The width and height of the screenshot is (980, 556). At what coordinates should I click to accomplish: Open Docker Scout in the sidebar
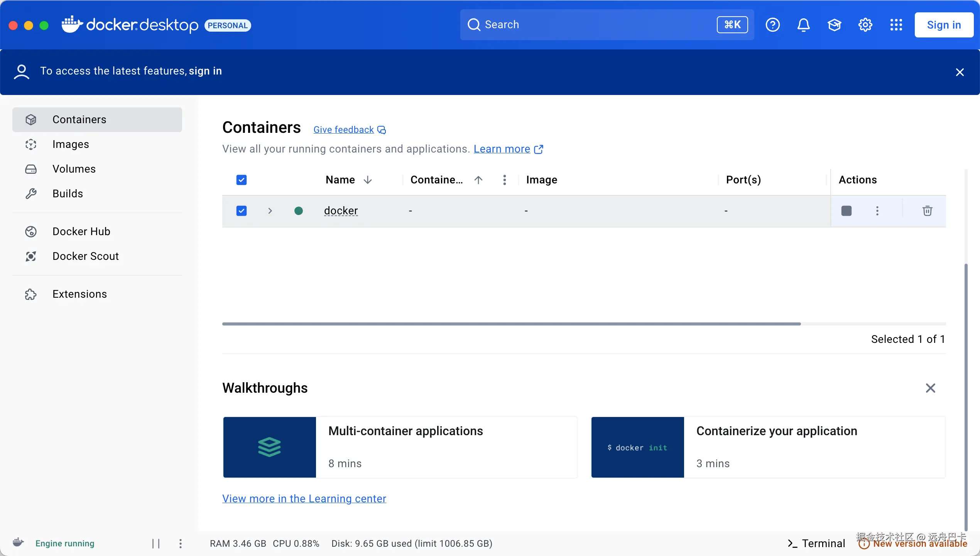(x=85, y=256)
